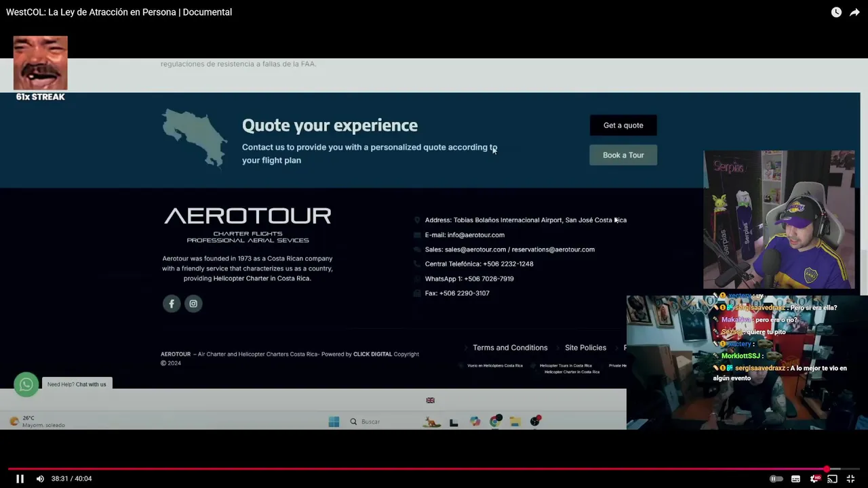Open 'Helicopter Charter in Costa Rica' footer link
The height and width of the screenshot is (488, 868).
(572, 372)
